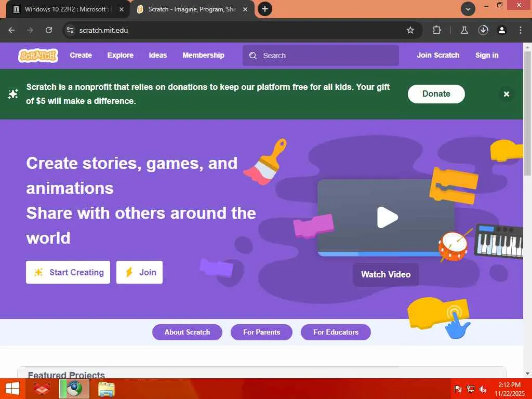The image size is (532, 399).
Task: Open the About Scratch page
Action: click(x=187, y=332)
